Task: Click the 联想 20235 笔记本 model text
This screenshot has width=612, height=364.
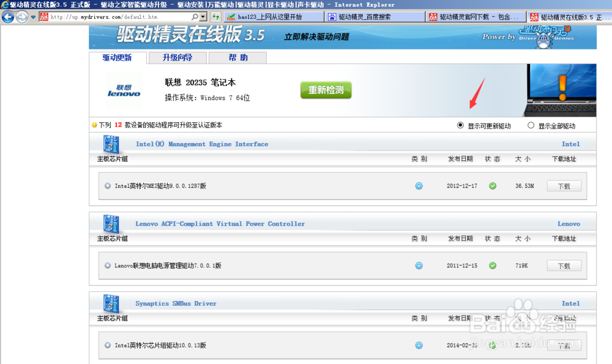Action: pyautogui.click(x=200, y=83)
